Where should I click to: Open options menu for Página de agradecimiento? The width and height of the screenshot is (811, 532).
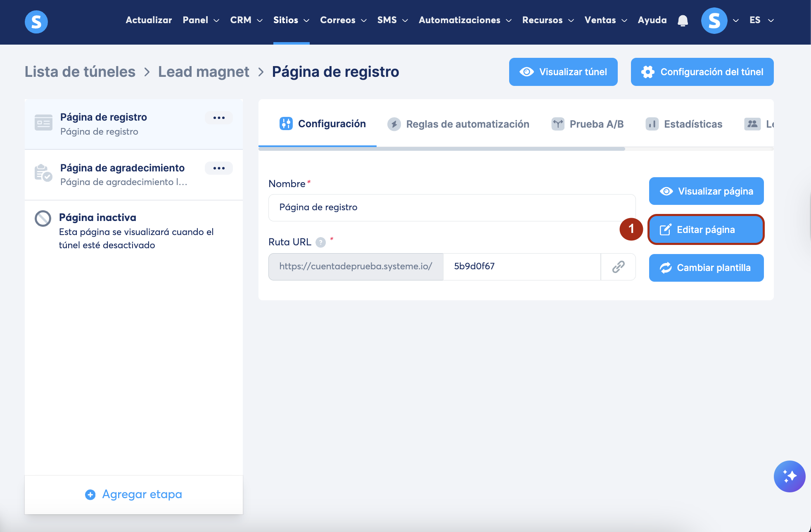219,168
